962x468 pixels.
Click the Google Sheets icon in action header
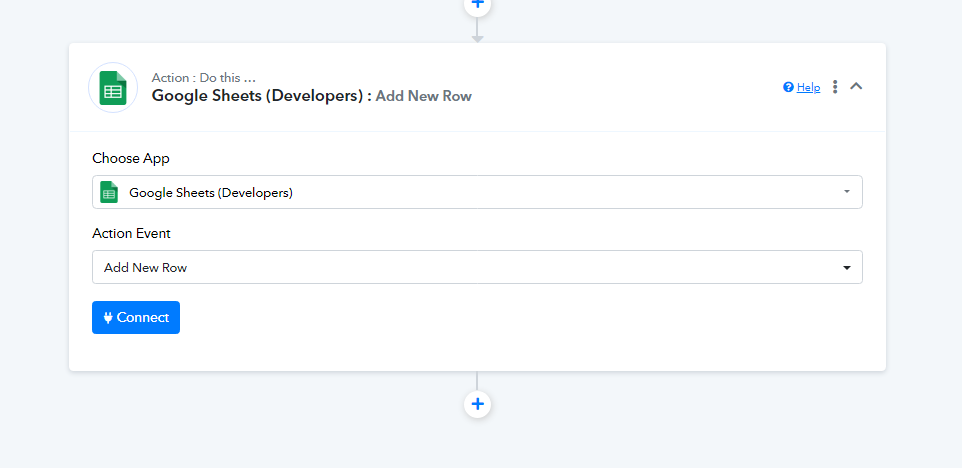(113, 87)
